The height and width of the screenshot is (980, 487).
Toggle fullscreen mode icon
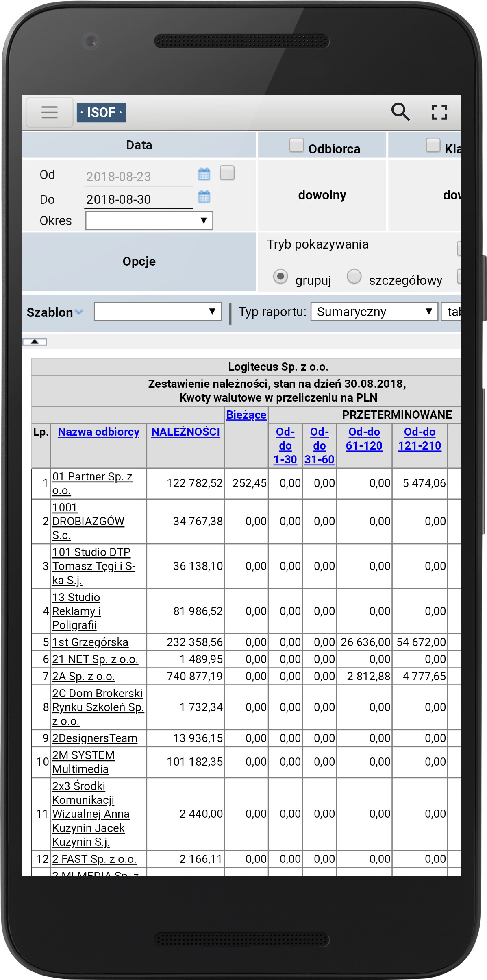pos(439,112)
